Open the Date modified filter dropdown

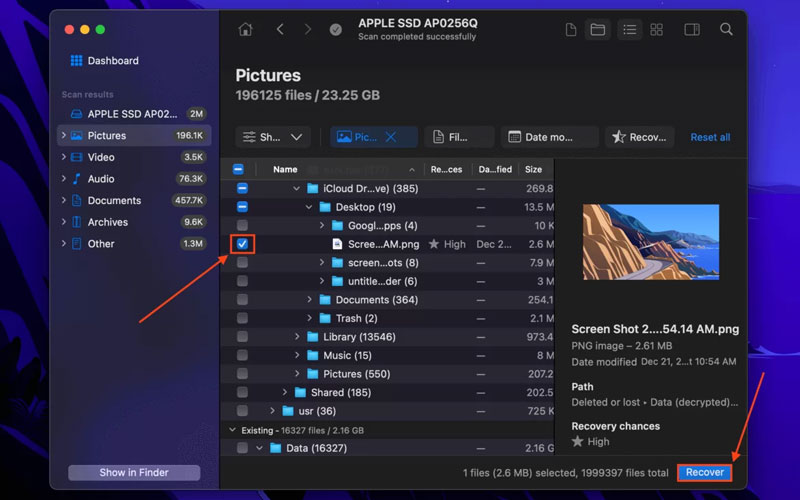point(549,137)
